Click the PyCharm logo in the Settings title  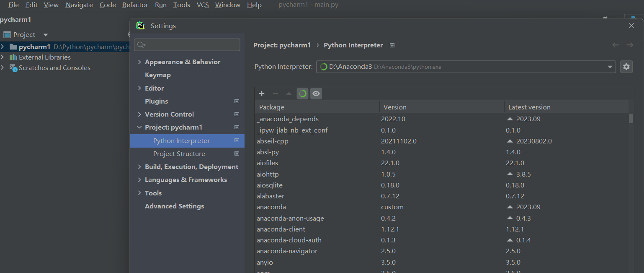point(140,26)
